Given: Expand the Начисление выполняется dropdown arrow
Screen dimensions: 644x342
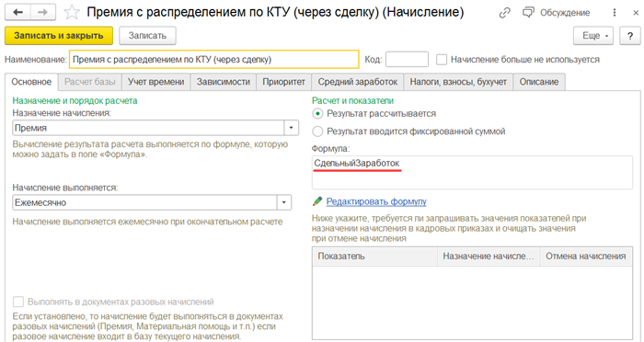Looking at the screenshot, I should pos(283,202).
